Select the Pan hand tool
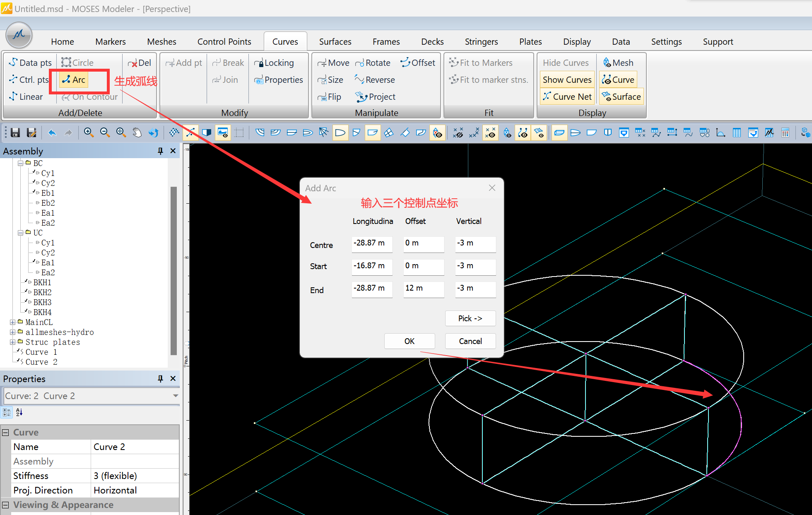 click(x=137, y=132)
